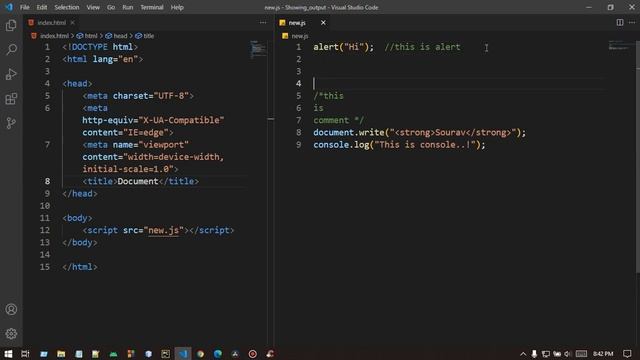The height and width of the screenshot is (360, 640).
Task: Open File Explorer from the taskbar
Action: (x=61, y=354)
